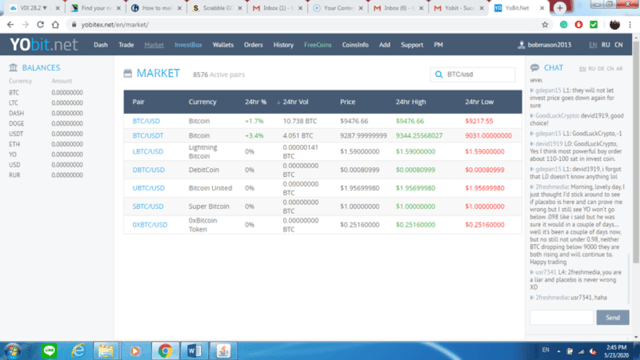Open Windows Start button
Viewport: 640px width, 360px height.
click(x=13, y=351)
